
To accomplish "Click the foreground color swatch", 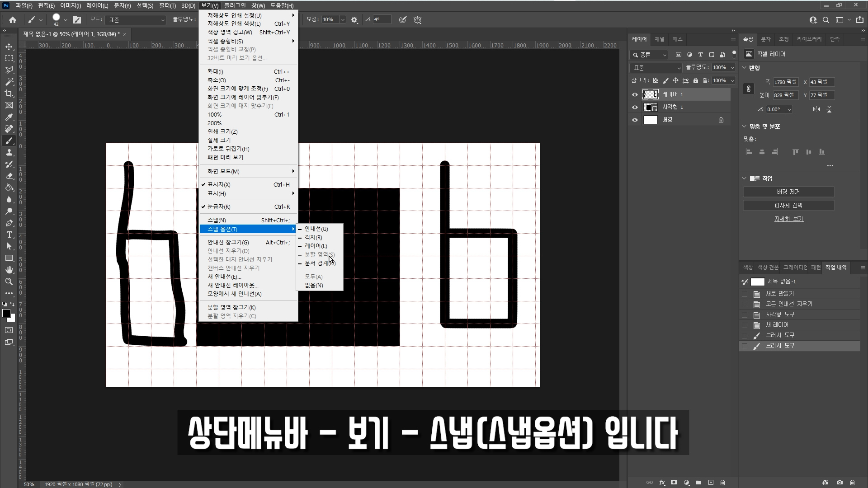I will tap(6, 313).
